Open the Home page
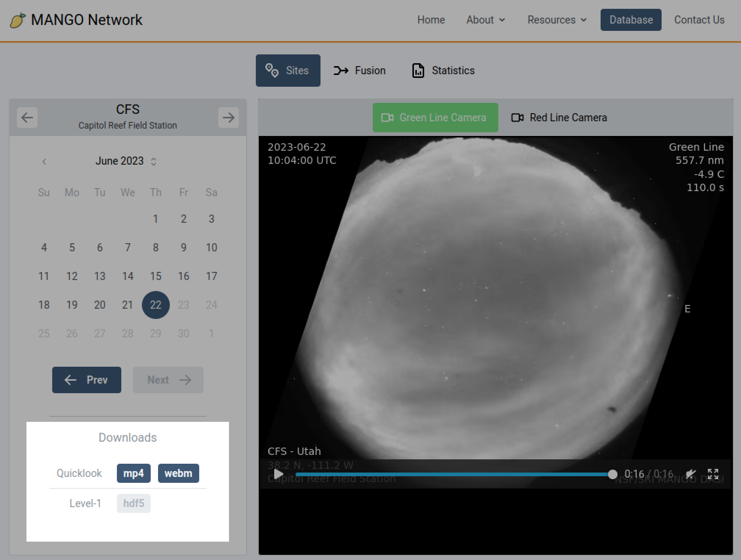This screenshot has width=741, height=560. (431, 20)
